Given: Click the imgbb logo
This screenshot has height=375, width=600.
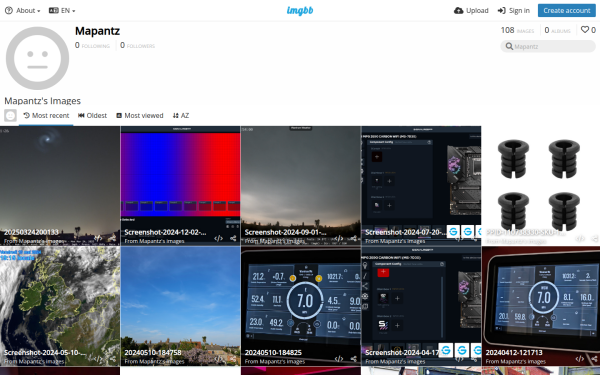Looking at the screenshot, I should click(x=300, y=11).
